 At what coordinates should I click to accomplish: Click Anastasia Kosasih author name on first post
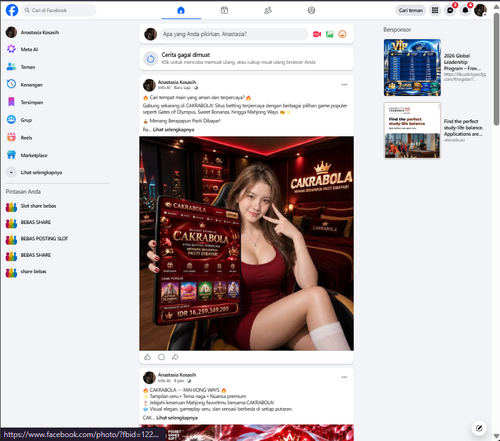tap(177, 82)
